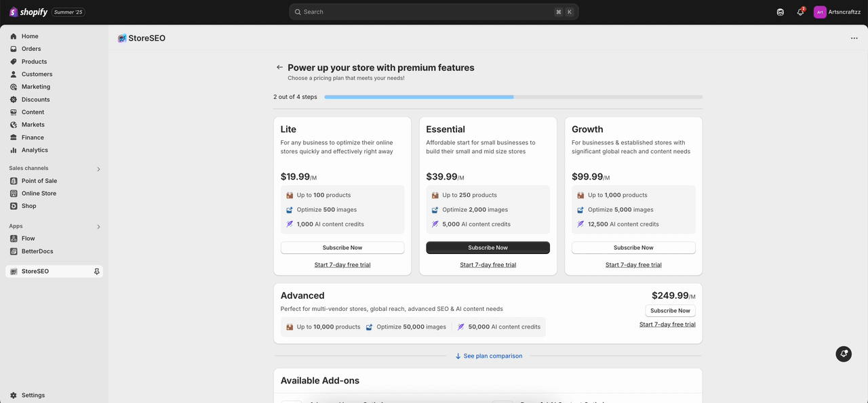Click the Available Add-ons heading
The height and width of the screenshot is (403, 868).
pyautogui.click(x=320, y=381)
